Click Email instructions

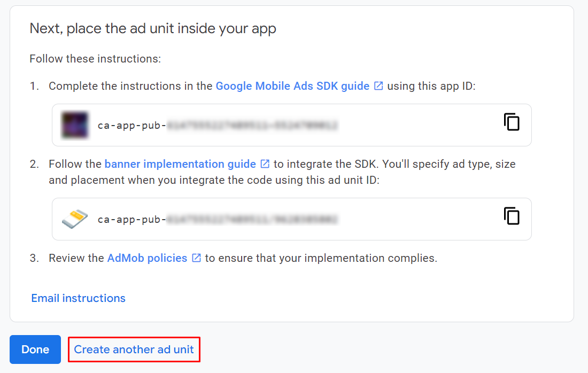coord(78,298)
